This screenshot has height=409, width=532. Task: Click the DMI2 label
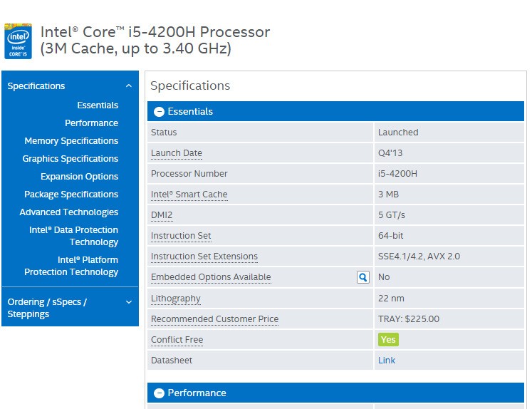(162, 215)
